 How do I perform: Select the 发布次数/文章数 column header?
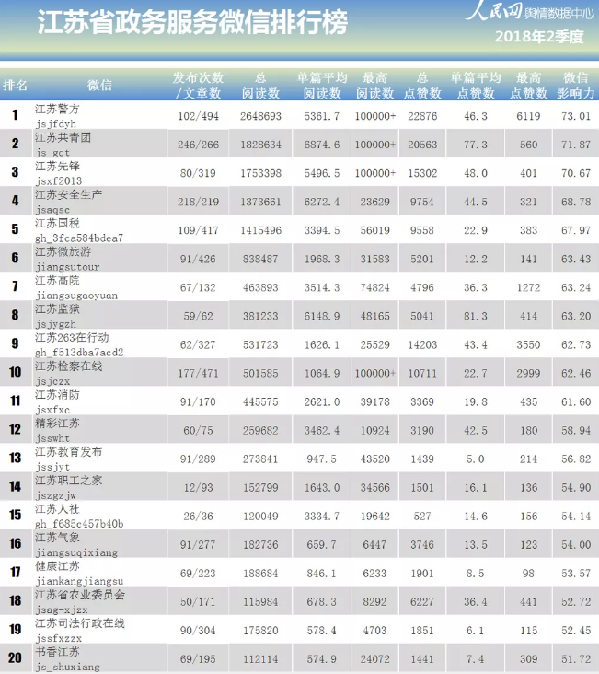coord(198,86)
